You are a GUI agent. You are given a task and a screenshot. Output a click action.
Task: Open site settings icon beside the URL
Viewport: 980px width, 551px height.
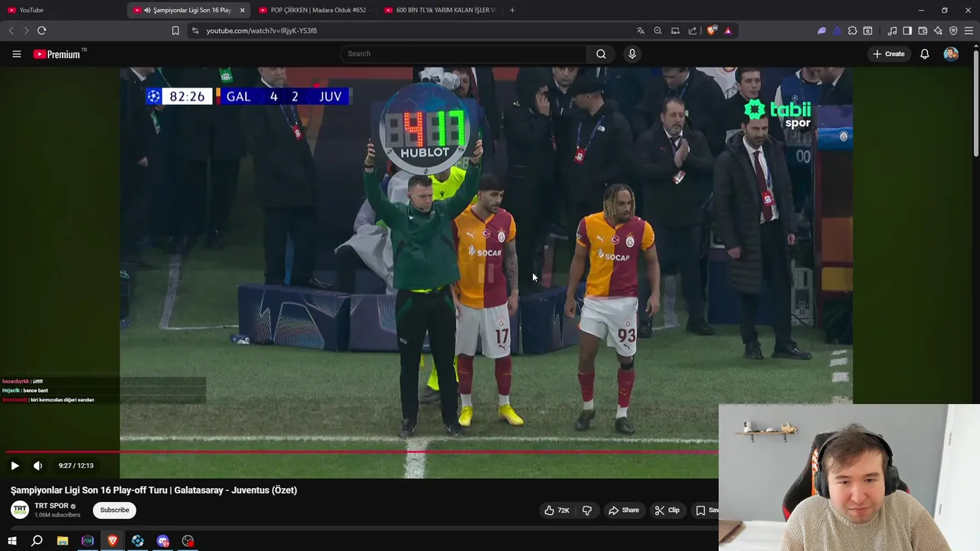[195, 31]
